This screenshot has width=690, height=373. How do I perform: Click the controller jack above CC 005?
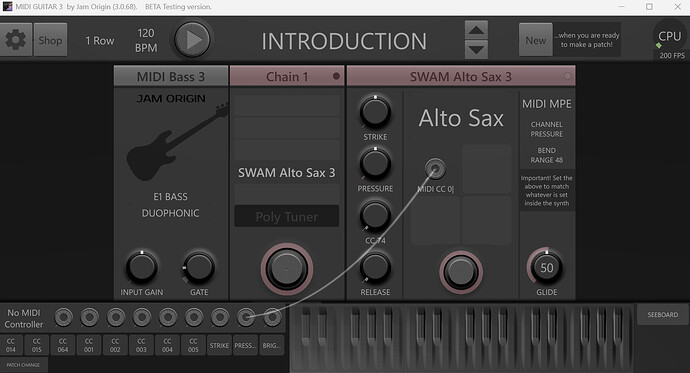click(x=194, y=317)
